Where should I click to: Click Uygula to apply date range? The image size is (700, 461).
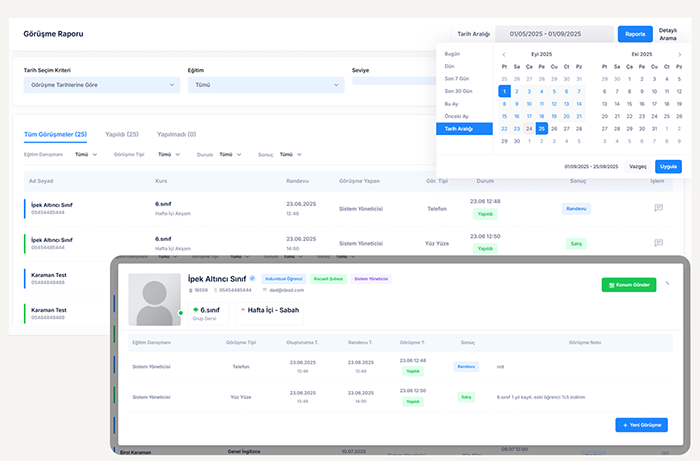(668, 166)
